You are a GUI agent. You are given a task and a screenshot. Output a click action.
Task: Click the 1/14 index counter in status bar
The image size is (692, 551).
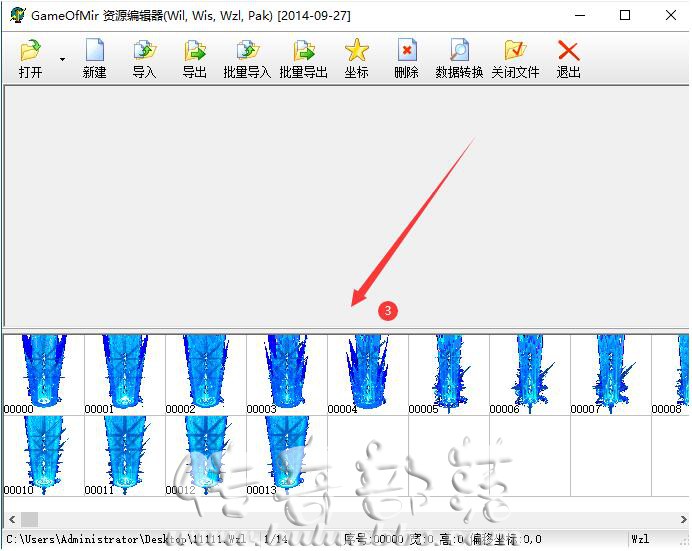point(275,539)
